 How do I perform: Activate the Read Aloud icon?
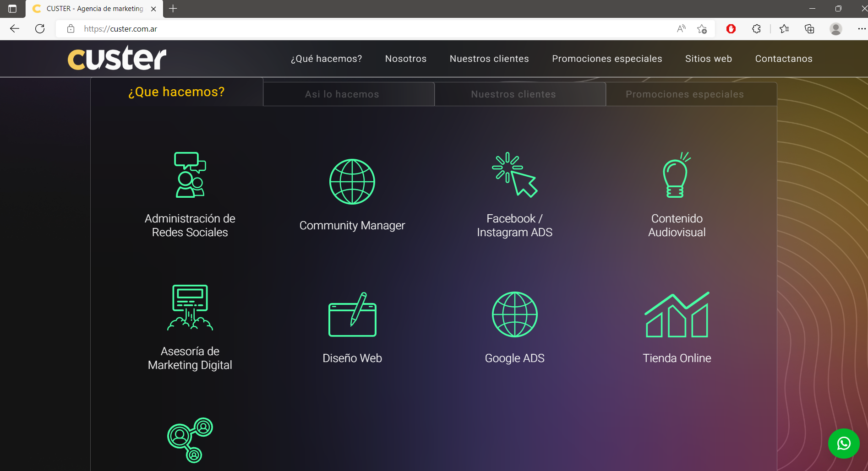(x=681, y=29)
